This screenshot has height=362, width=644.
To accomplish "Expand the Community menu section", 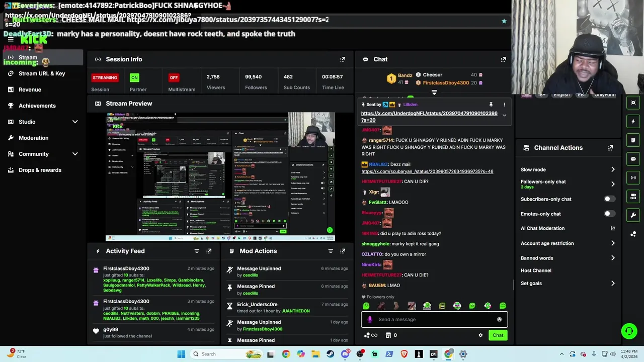I will (75, 154).
